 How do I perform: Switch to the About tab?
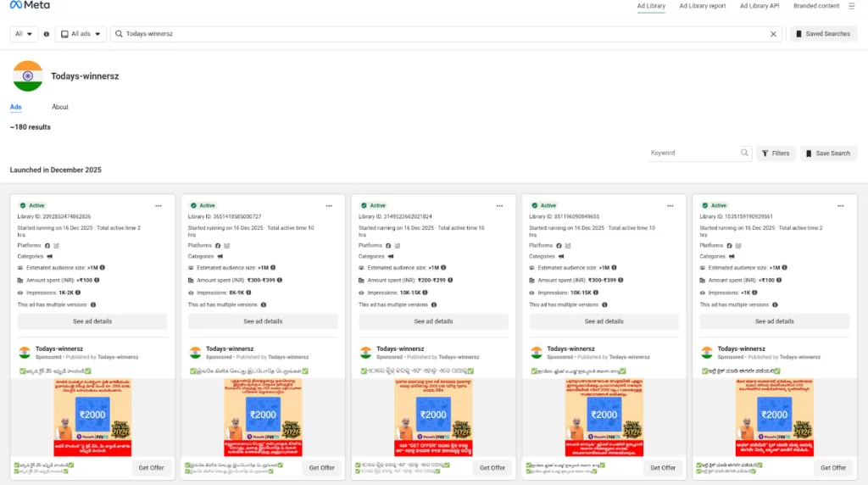pos(60,107)
